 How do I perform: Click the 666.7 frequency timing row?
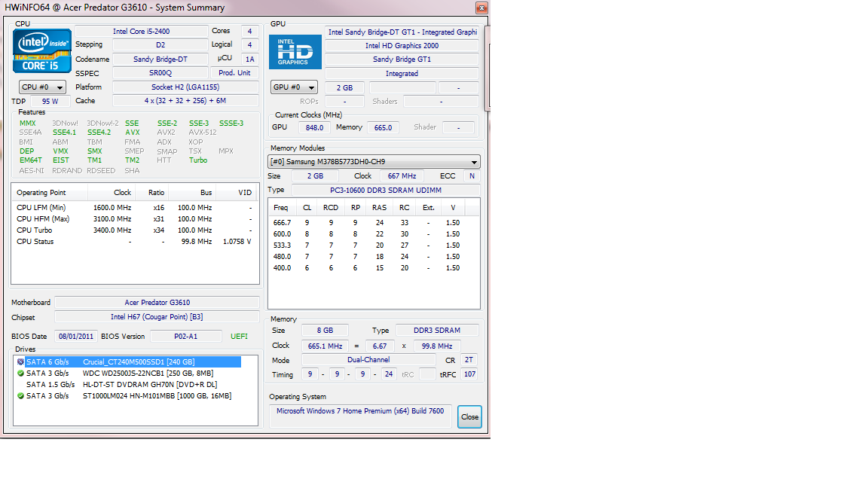pyautogui.click(x=374, y=222)
